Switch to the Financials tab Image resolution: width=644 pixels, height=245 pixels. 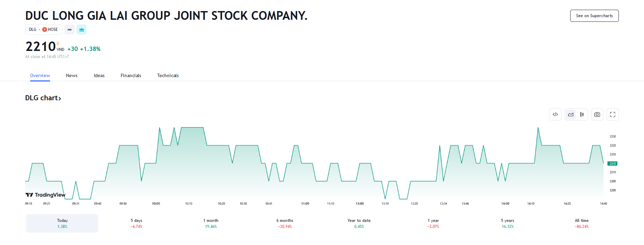(x=131, y=75)
